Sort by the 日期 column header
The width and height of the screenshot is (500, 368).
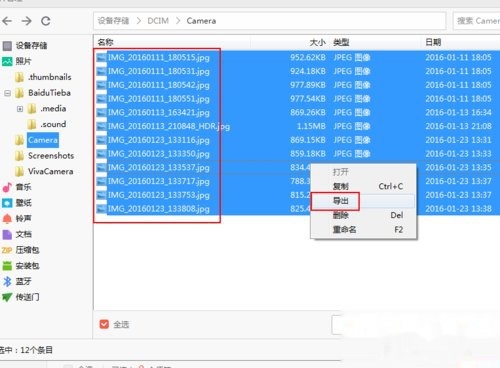433,42
